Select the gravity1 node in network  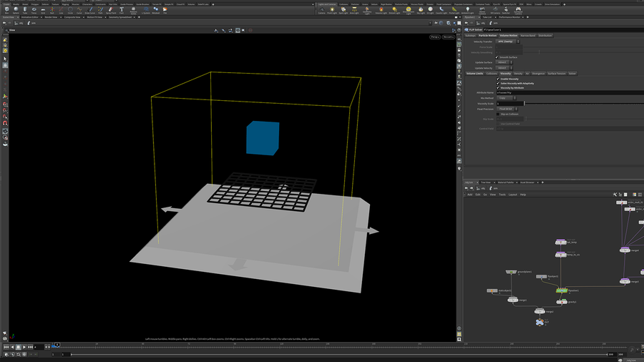point(562,302)
